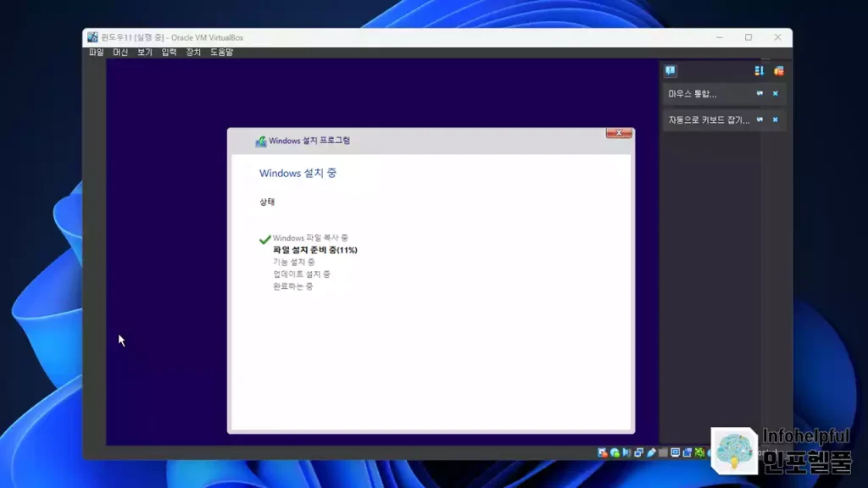
Task: Click the network adapter status icon
Action: point(639,452)
